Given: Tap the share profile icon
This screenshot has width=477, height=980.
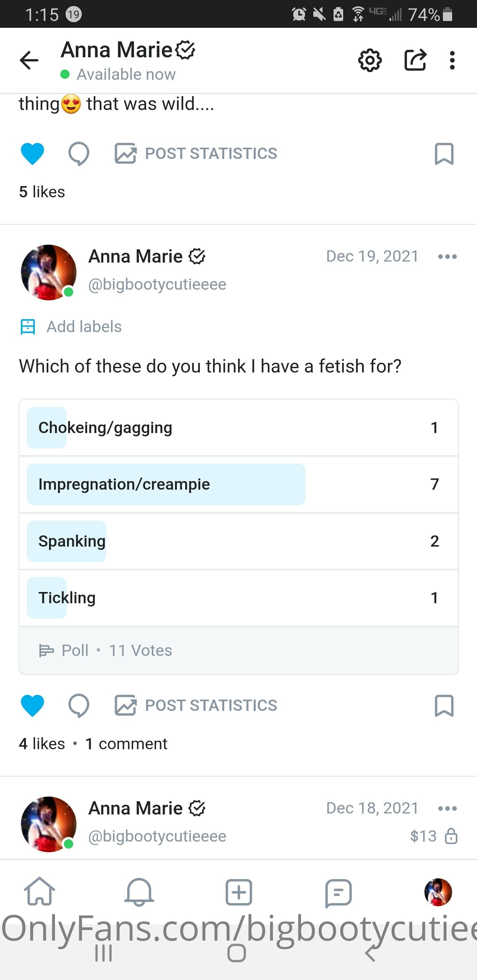Looking at the screenshot, I should click(x=415, y=60).
